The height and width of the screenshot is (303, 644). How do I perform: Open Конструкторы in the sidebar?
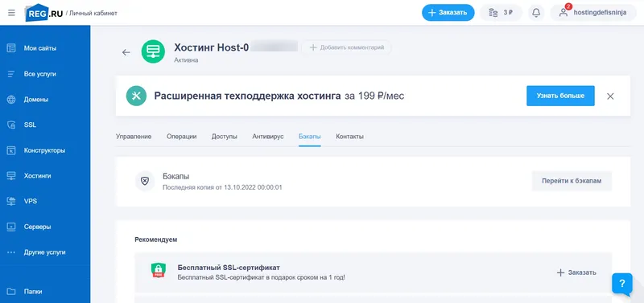coord(45,150)
